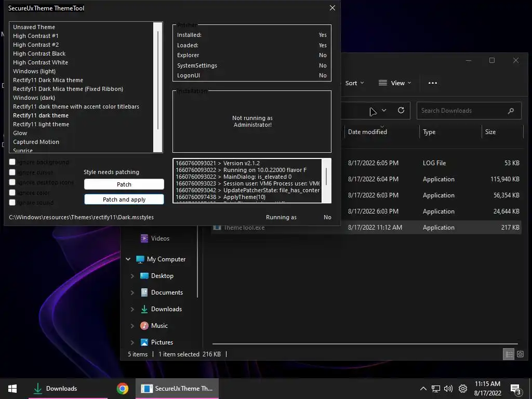Expand Documents tree node

point(132,293)
